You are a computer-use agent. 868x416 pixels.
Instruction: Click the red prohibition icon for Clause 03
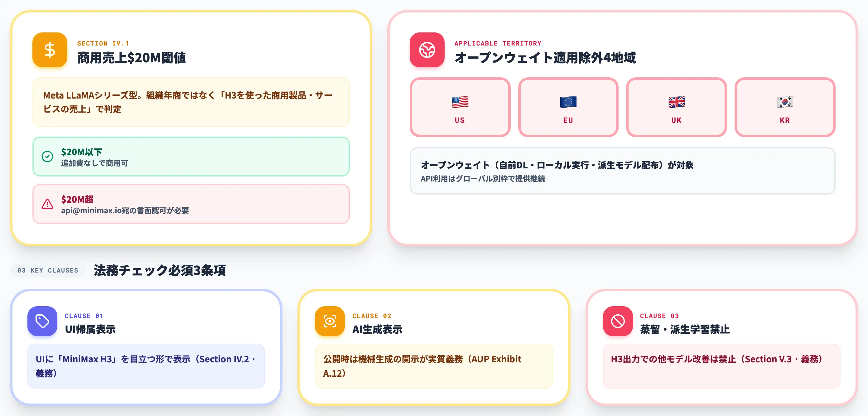click(x=618, y=321)
